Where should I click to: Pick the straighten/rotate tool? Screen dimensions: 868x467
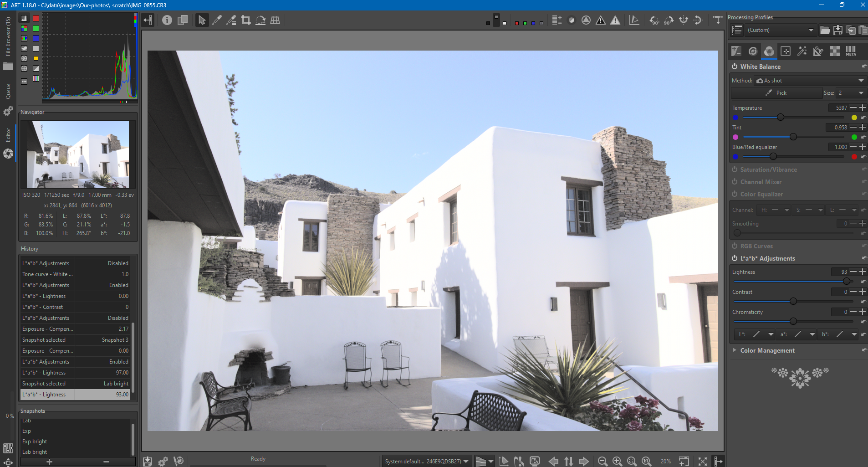pos(260,20)
